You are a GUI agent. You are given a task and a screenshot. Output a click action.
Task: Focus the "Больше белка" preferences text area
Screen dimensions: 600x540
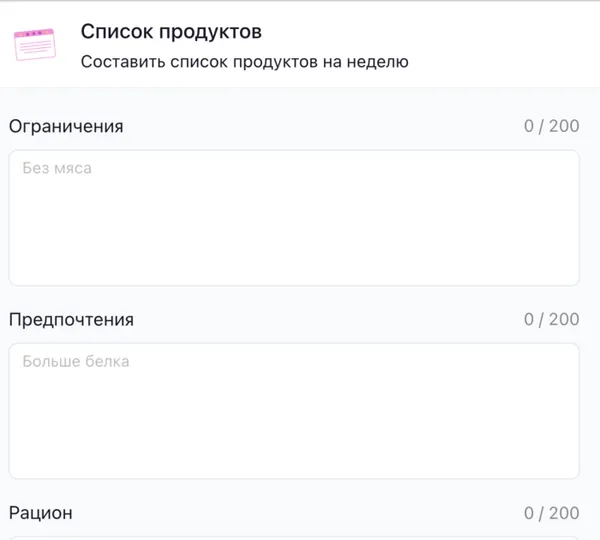coord(294,410)
